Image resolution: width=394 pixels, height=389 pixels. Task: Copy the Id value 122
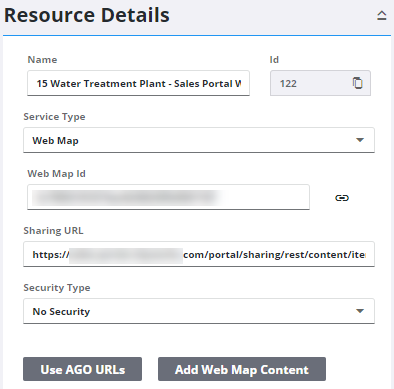click(x=357, y=83)
